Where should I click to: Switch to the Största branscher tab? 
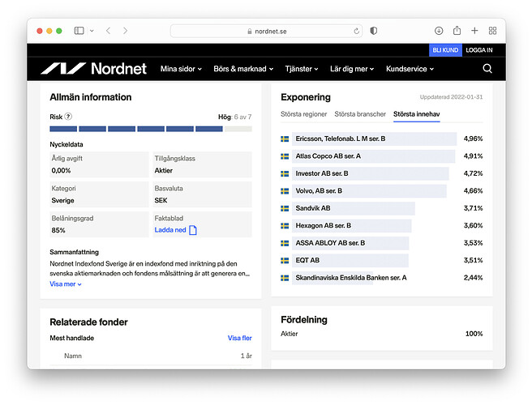coord(360,114)
